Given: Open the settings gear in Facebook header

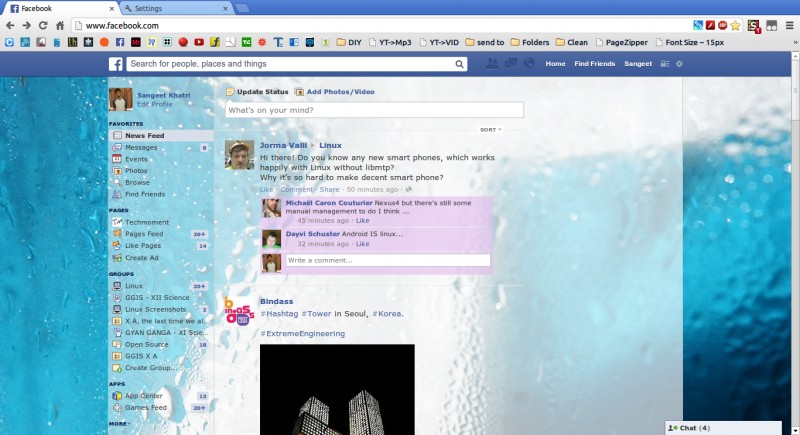Looking at the screenshot, I should pyautogui.click(x=679, y=64).
